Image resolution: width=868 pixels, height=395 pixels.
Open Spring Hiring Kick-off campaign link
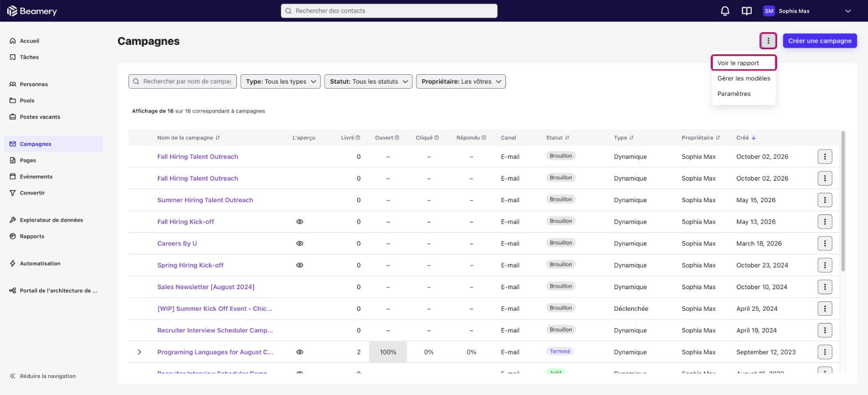(190, 265)
